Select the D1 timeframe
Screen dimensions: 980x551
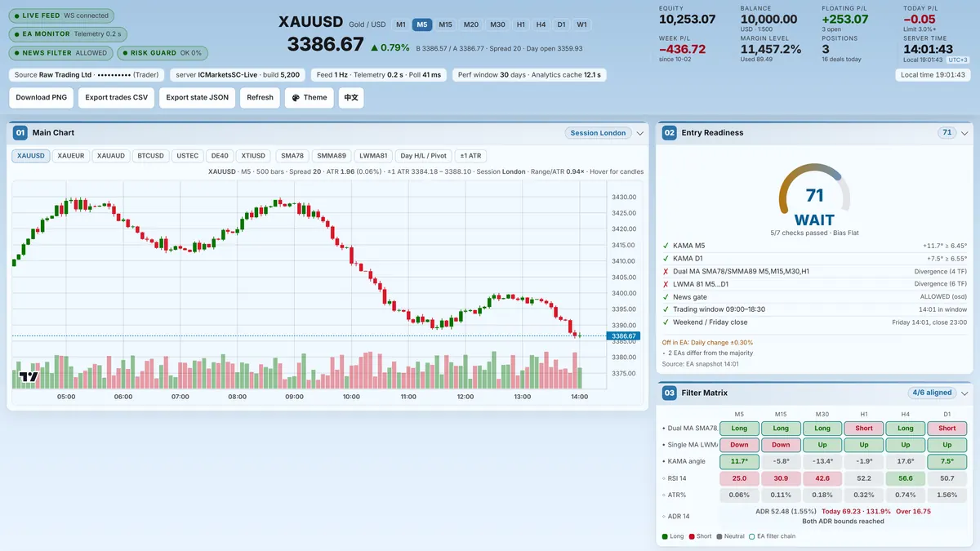[562, 24]
